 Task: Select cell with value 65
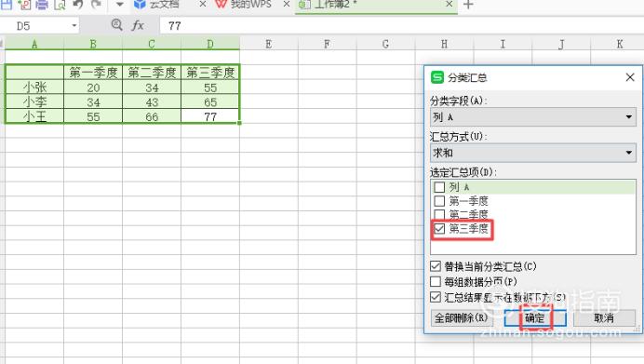tap(210, 101)
